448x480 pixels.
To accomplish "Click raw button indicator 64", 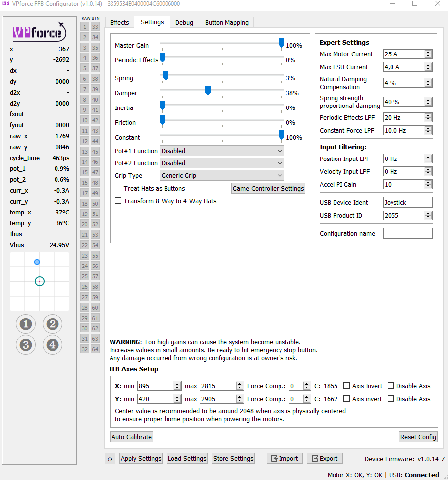I will pyautogui.click(x=95, y=349).
